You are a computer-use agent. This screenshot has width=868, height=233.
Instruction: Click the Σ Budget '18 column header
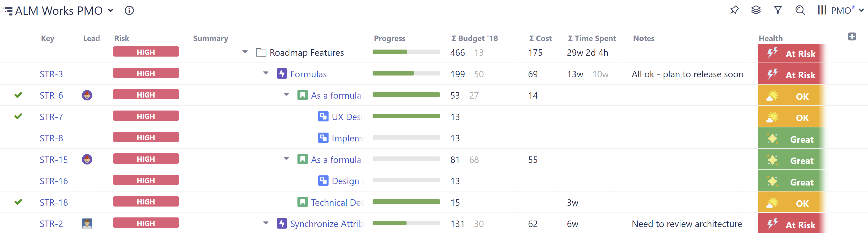click(x=474, y=38)
